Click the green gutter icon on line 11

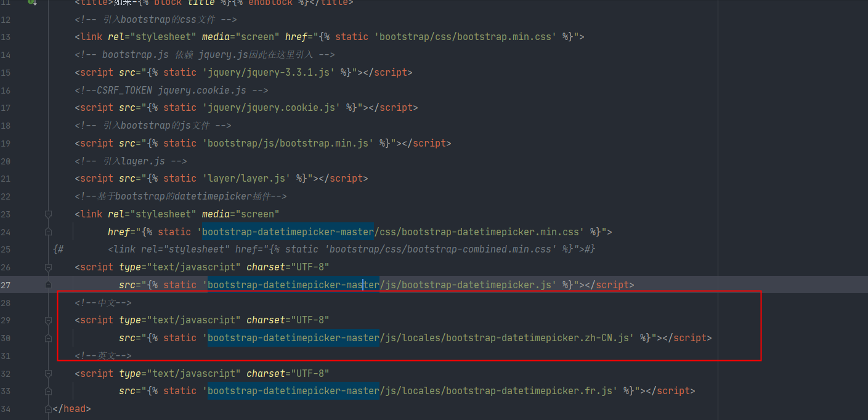(32, 2)
